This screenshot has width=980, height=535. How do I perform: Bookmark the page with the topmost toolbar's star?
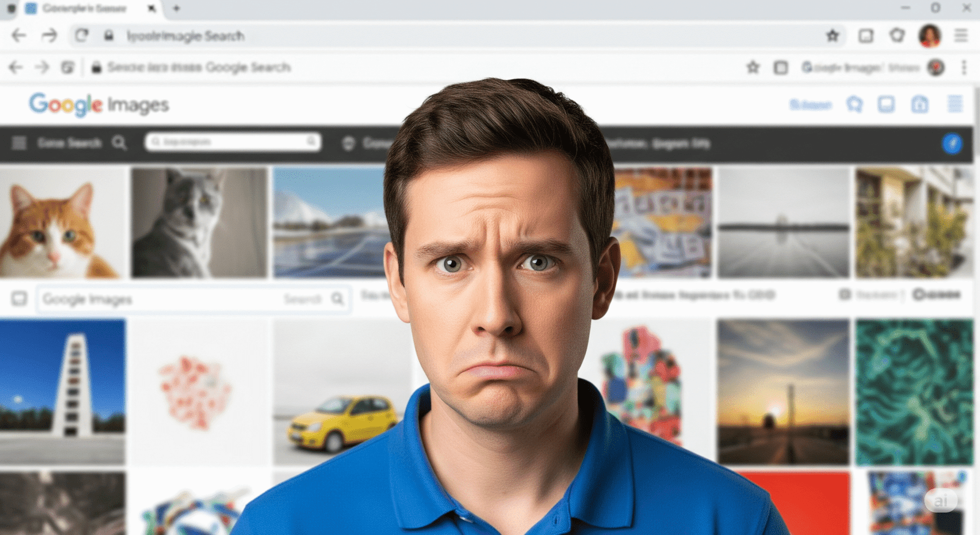(832, 36)
